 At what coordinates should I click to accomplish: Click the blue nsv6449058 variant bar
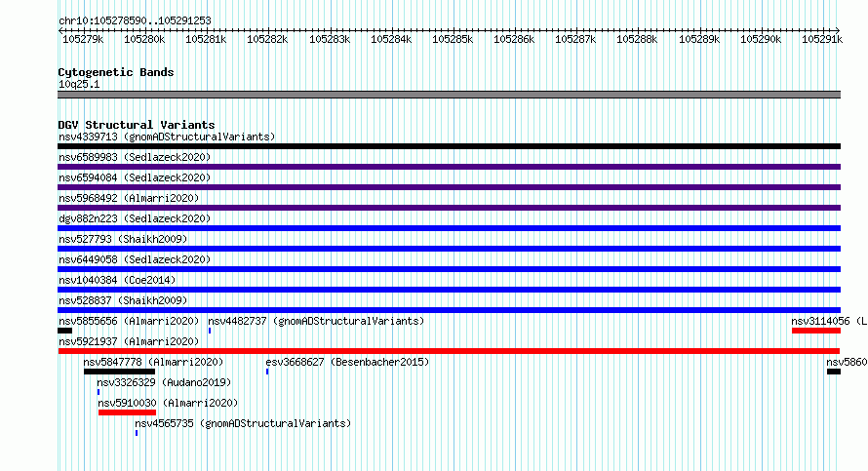pos(449,269)
